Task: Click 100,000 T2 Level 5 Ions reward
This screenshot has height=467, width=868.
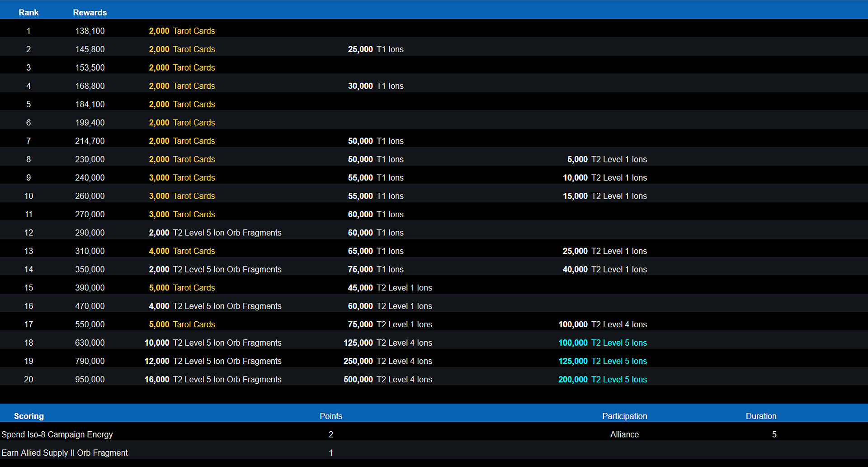Action: click(x=603, y=343)
